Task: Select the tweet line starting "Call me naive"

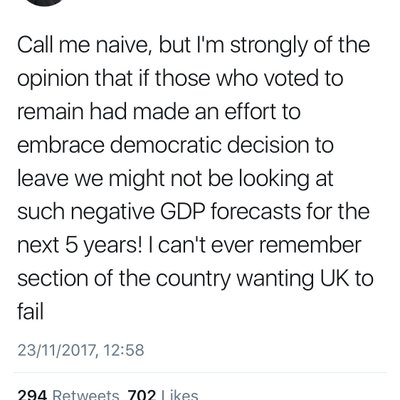Action: click(194, 46)
